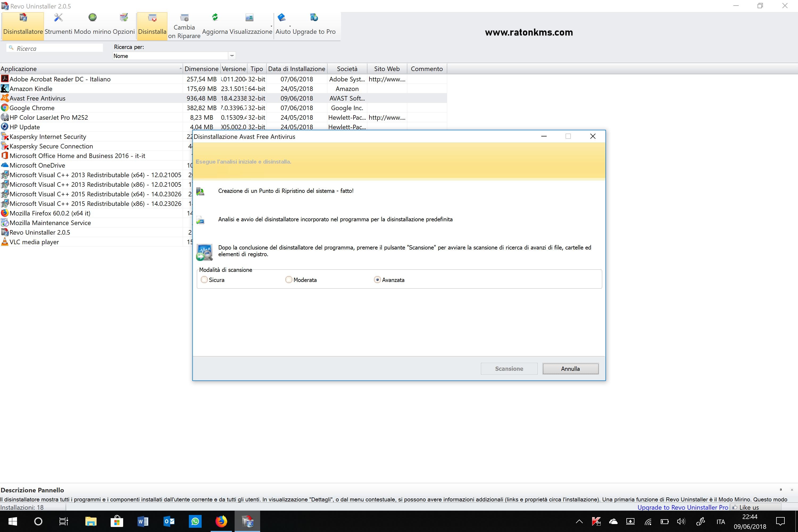This screenshot has width=798, height=532.
Task: Select Visual C++ 2015 Redistributable (x86) row
Action: (x=96, y=203)
